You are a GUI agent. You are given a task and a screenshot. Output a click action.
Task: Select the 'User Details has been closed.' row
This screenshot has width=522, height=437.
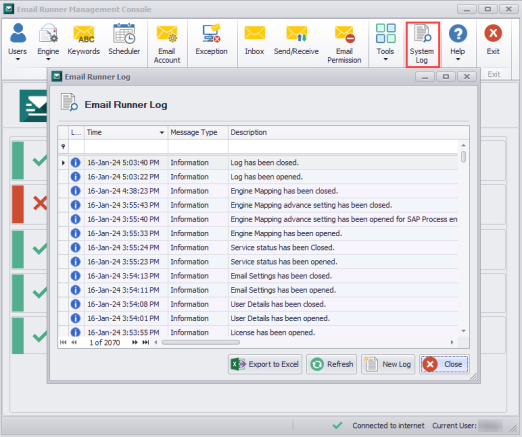[x=258, y=304]
